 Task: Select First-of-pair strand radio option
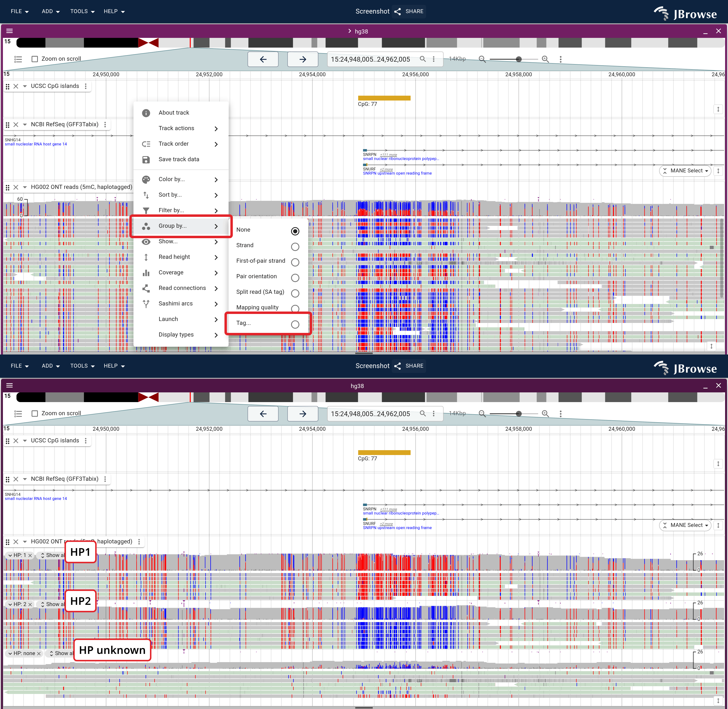coord(295,262)
